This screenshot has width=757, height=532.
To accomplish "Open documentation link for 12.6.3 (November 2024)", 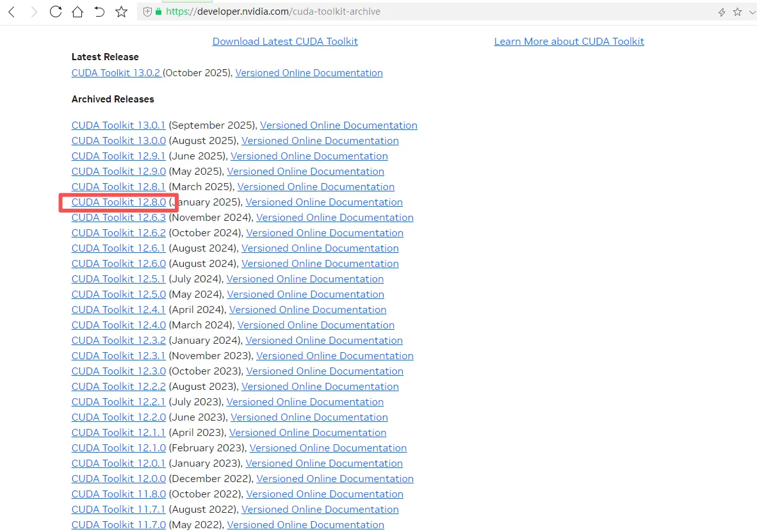I will coord(334,218).
